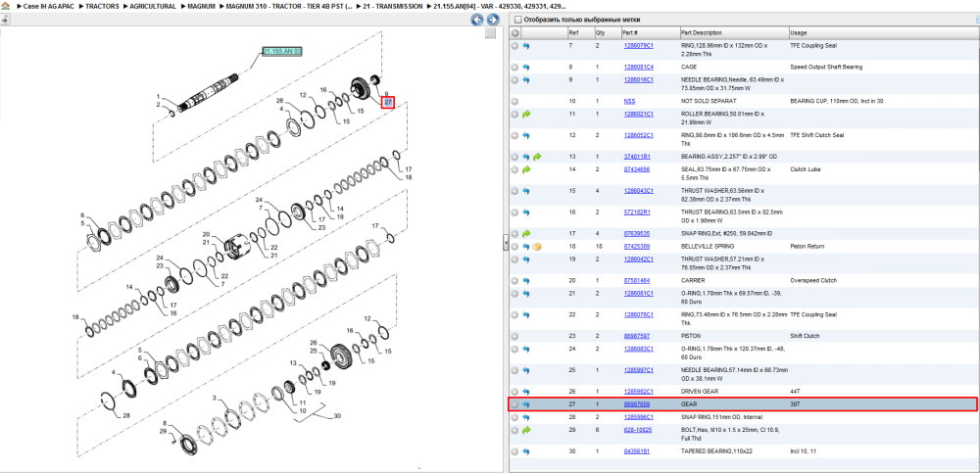Click blue arrow icon in THRUST BEARING row 16

[x=526, y=213]
